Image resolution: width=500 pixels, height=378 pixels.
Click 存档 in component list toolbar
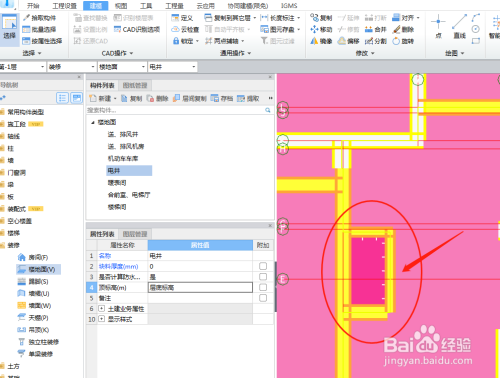point(222,98)
